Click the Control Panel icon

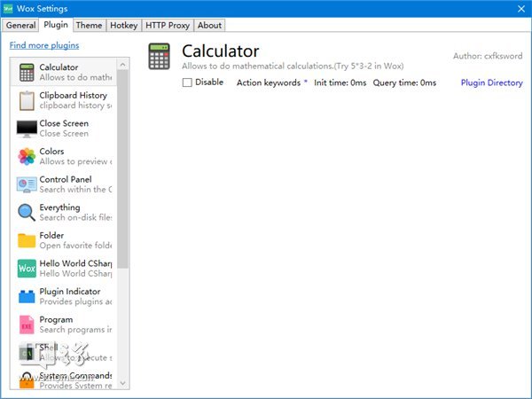[27, 184]
